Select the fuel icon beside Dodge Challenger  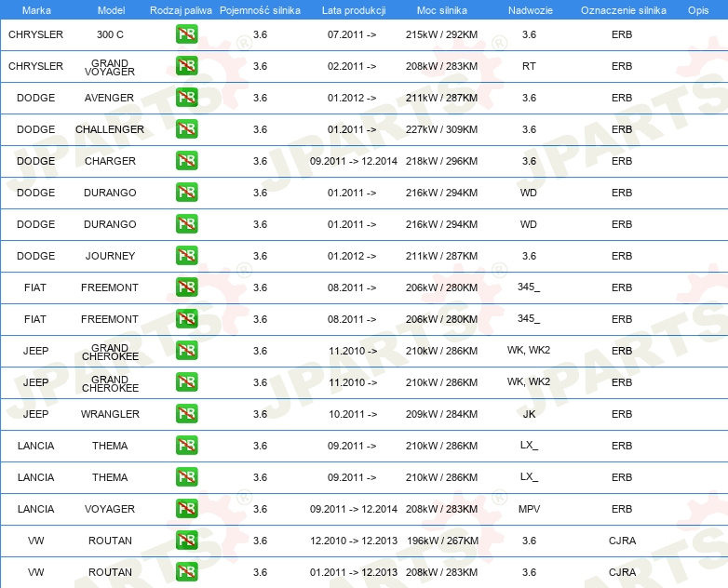tap(186, 128)
